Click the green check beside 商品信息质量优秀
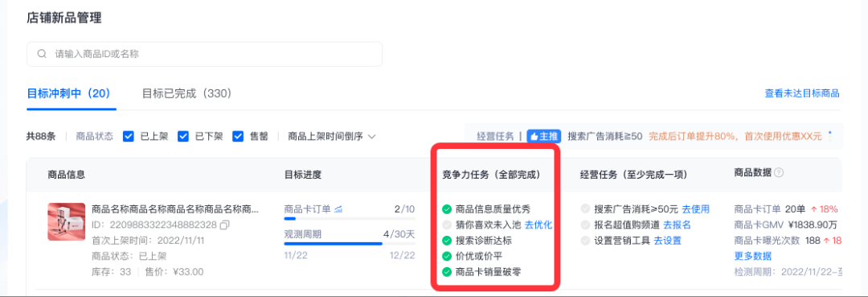This screenshot has width=868, height=297. [447, 209]
